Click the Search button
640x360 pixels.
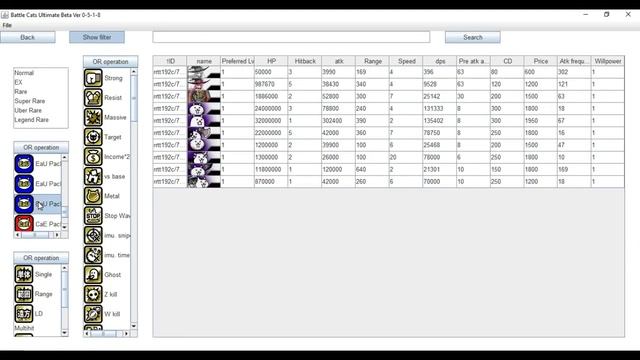473,37
